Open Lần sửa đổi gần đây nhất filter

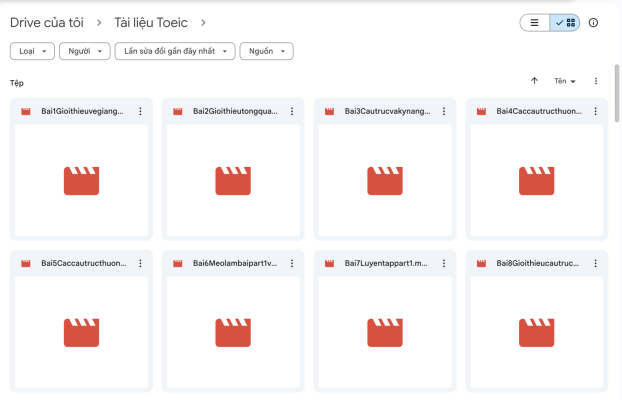pos(175,51)
